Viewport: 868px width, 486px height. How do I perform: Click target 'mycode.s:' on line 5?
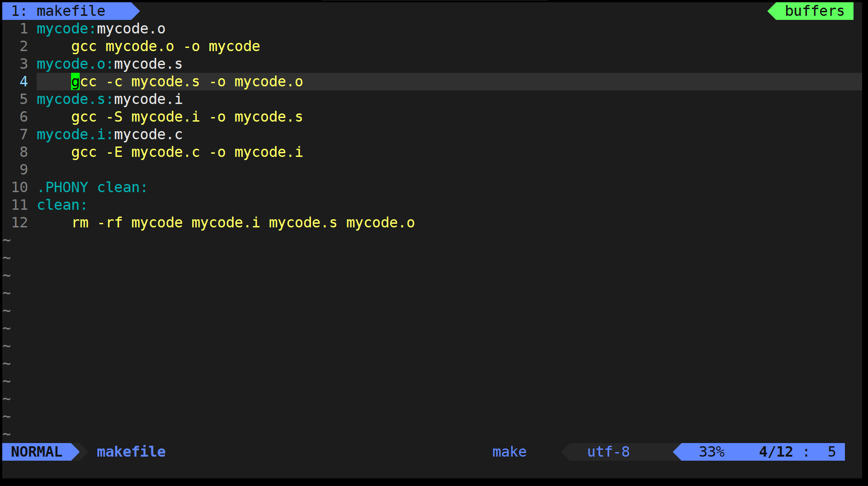(x=75, y=99)
